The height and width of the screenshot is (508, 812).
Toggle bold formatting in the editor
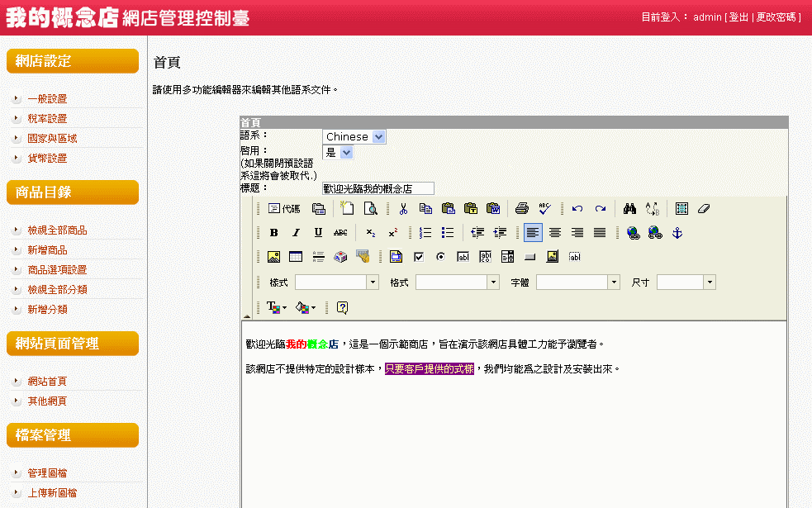click(273, 233)
